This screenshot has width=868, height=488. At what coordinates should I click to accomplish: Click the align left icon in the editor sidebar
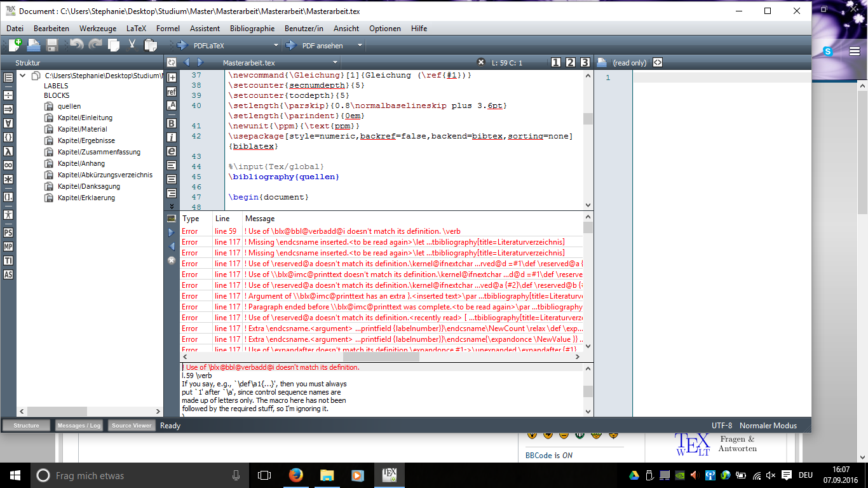coord(172,165)
